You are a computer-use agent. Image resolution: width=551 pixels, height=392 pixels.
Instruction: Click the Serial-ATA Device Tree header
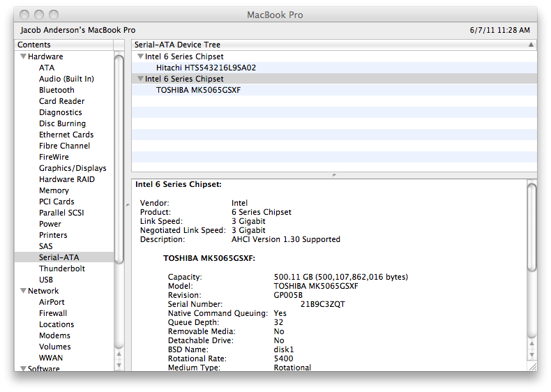pyautogui.click(x=334, y=45)
